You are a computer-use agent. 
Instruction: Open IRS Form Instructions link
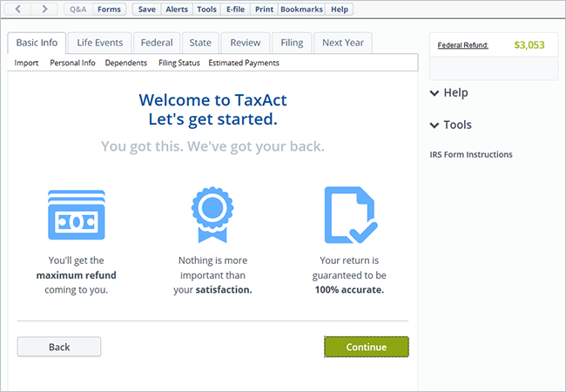tap(471, 155)
